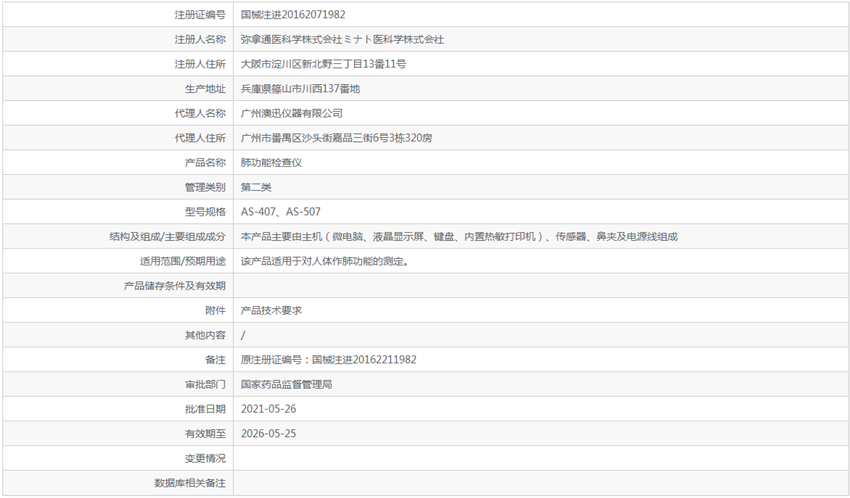Click the 注册证编号 label
The height and width of the screenshot is (498, 850).
pyautogui.click(x=200, y=15)
